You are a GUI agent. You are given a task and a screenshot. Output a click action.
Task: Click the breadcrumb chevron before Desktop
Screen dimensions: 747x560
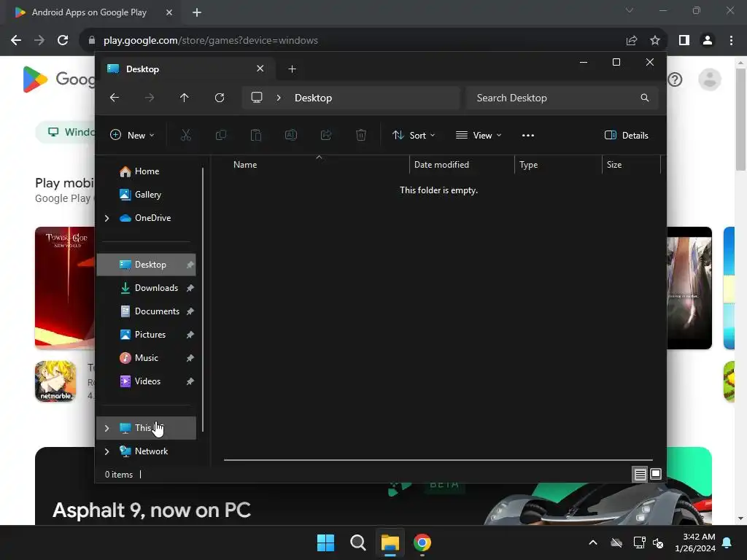pos(279,98)
